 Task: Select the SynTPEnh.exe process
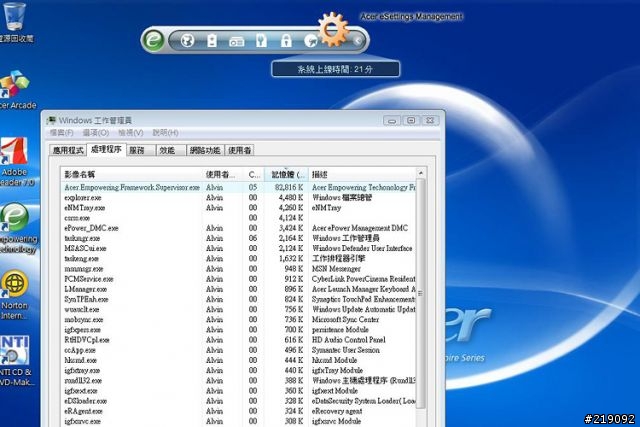coord(238,299)
